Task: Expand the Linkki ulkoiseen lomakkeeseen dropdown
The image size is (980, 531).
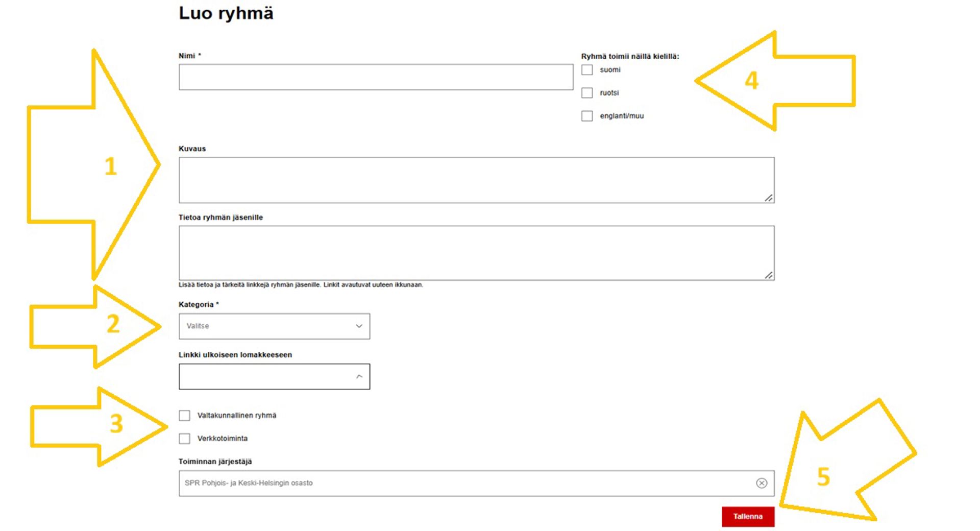Action: tap(274, 377)
